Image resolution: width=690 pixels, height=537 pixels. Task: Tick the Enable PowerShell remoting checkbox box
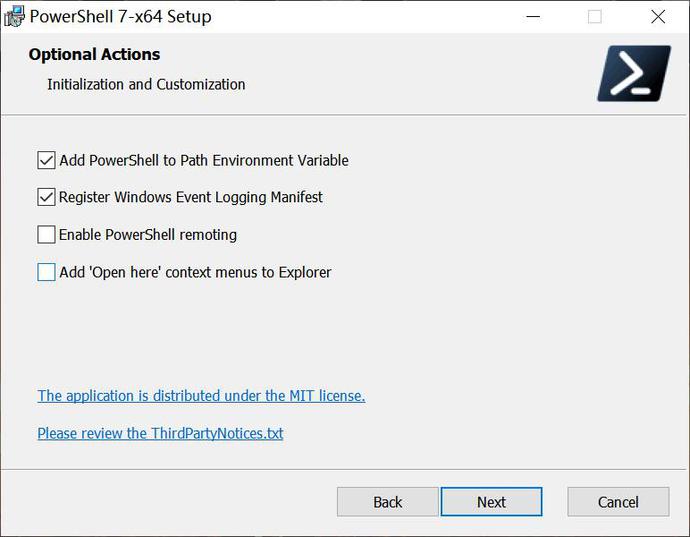(46, 235)
